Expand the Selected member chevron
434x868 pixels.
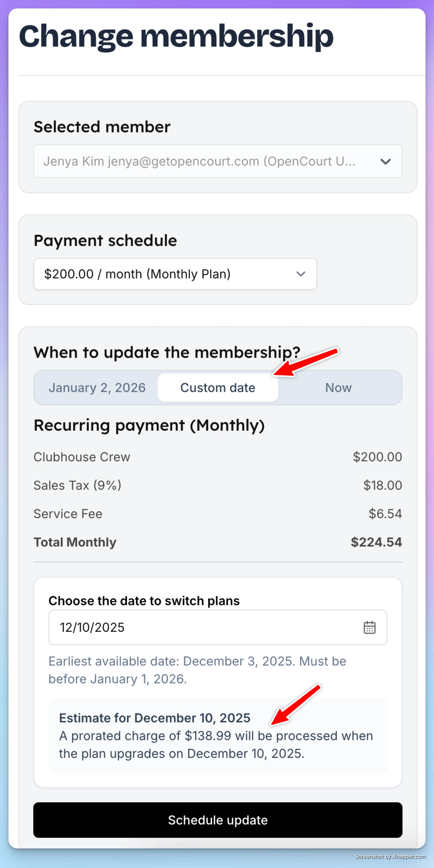tap(385, 161)
